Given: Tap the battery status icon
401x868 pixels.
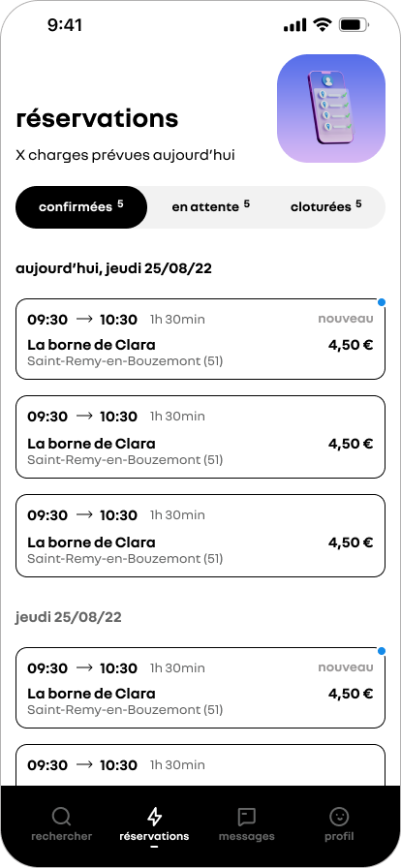Looking at the screenshot, I should (354, 25).
